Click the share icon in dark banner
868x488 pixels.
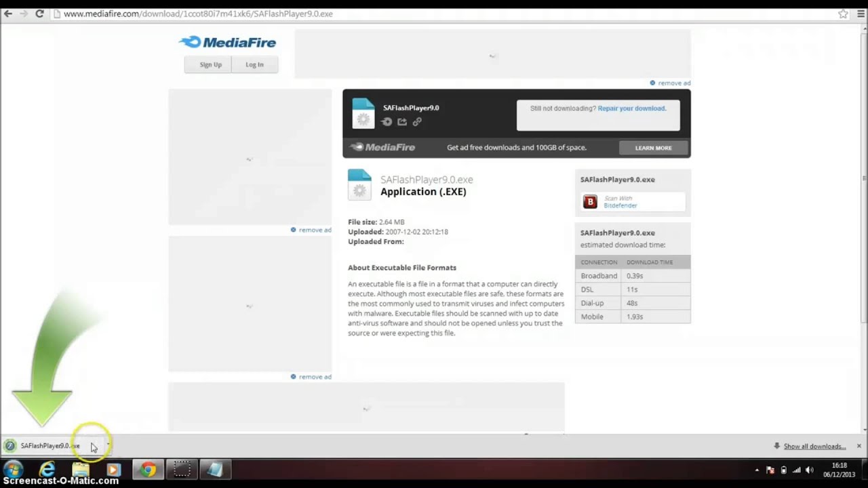pos(402,121)
